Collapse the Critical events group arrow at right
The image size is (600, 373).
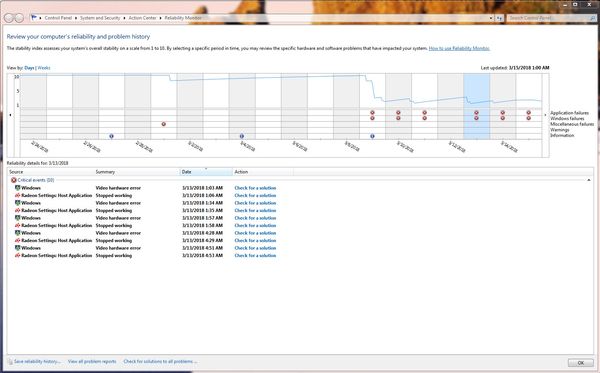(x=589, y=180)
